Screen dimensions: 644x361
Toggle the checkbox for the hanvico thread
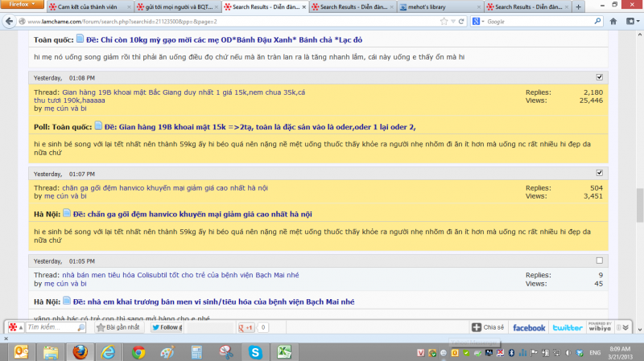(x=598, y=173)
